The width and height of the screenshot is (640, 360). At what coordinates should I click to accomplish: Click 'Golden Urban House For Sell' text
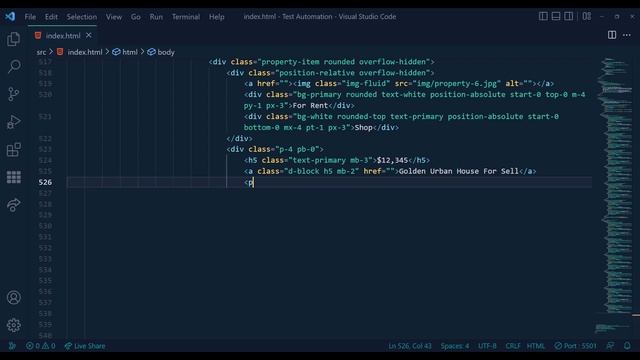[x=458, y=171]
